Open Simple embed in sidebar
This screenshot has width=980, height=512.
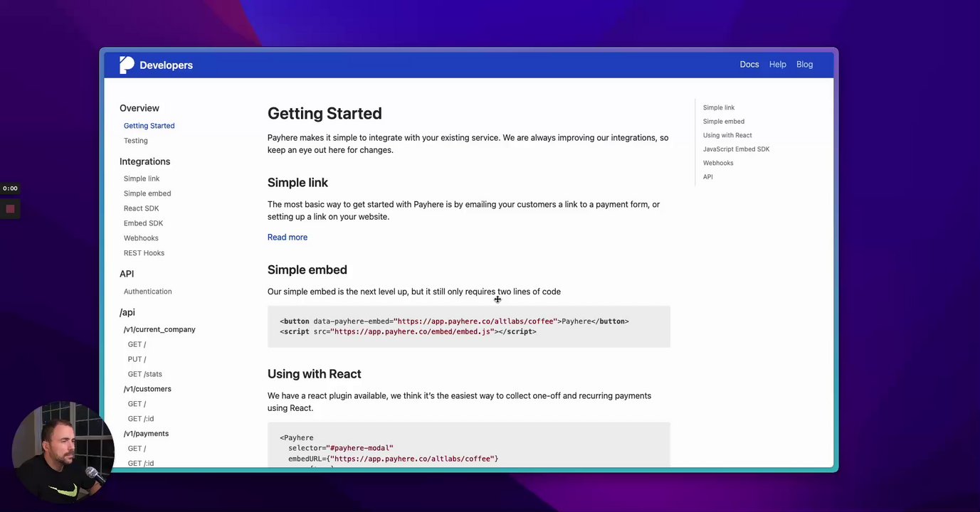coord(147,193)
